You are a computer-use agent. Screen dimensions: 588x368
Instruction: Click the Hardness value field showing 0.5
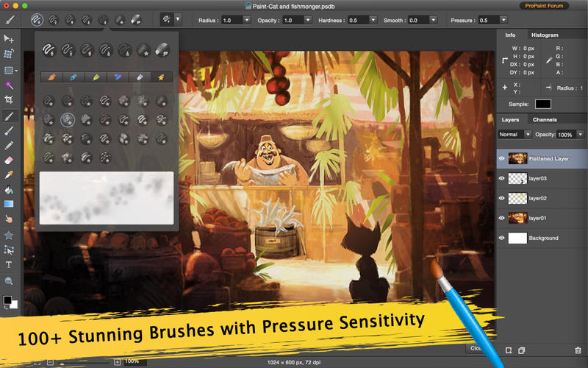point(358,20)
